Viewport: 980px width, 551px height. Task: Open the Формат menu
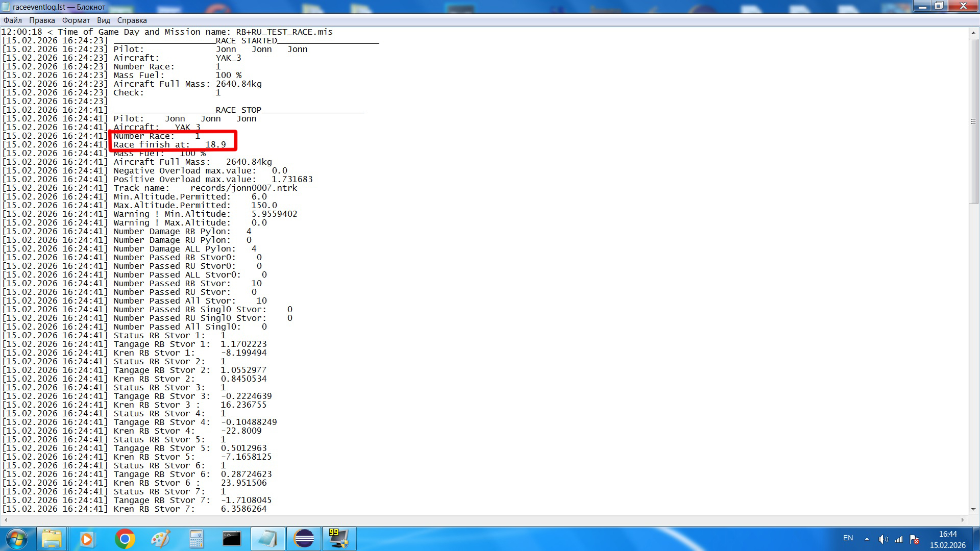[76, 20]
